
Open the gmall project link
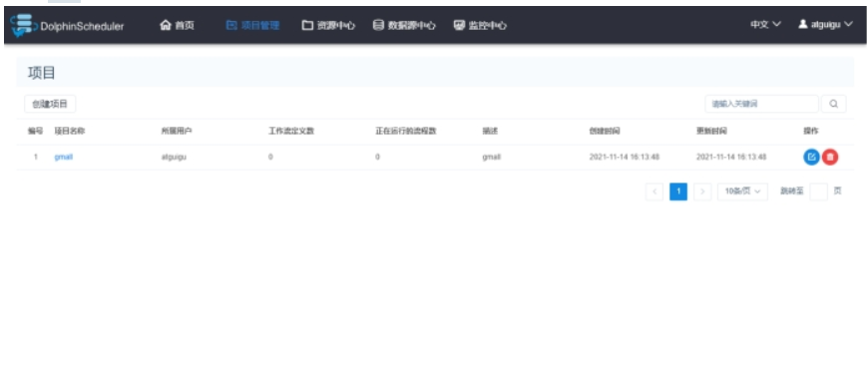click(x=64, y=158)
